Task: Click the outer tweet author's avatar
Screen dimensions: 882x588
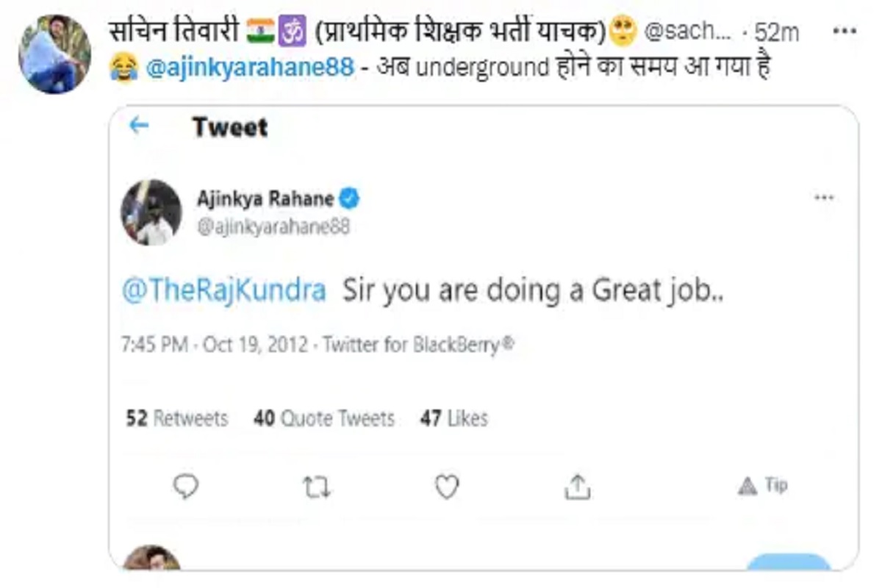Action: pyautogui.click(x=54, y=54)
